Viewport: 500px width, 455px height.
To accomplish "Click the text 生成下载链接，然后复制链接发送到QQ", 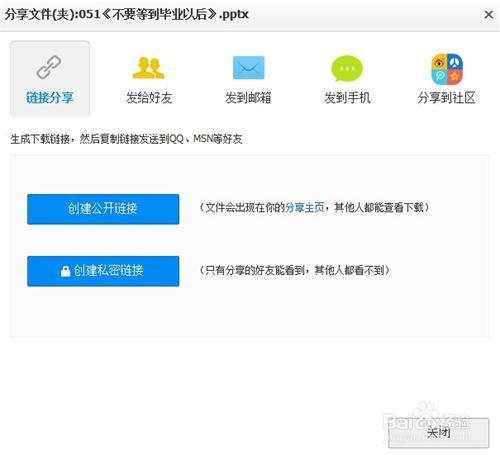I will coord(97,139).
